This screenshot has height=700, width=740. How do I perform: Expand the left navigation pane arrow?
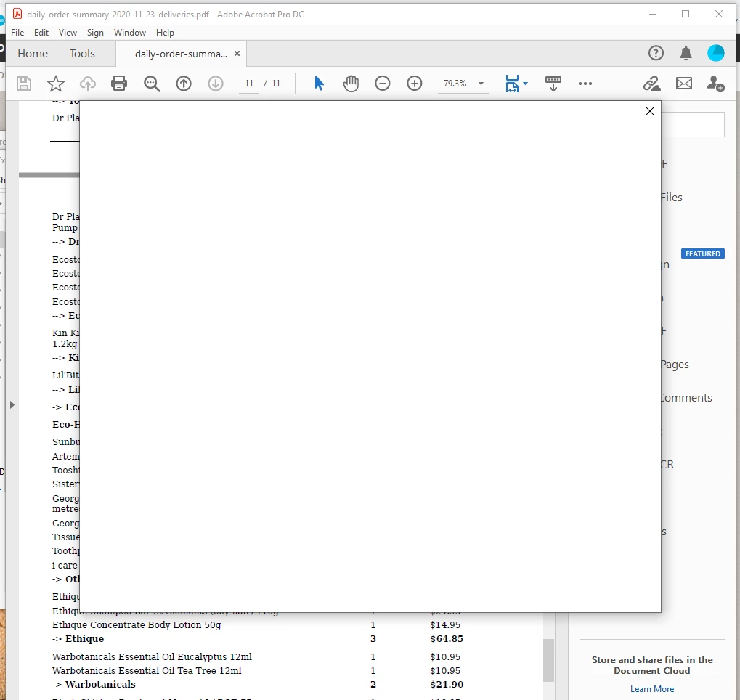tap(12, 404)
